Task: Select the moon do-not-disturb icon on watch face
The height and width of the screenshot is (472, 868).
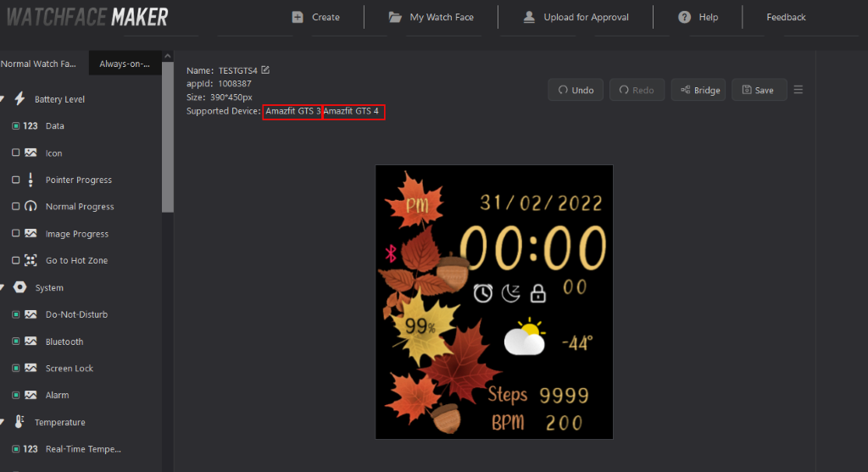Action: click(x=511, y=293)
